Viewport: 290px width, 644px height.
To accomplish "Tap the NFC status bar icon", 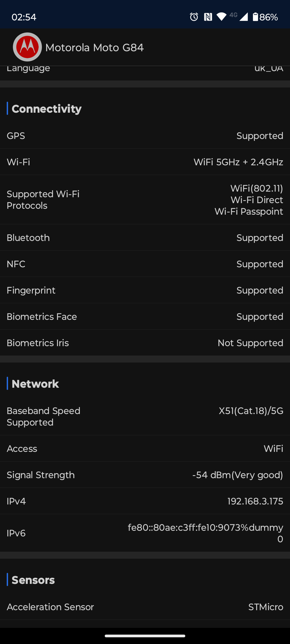I will click(208, 17).
